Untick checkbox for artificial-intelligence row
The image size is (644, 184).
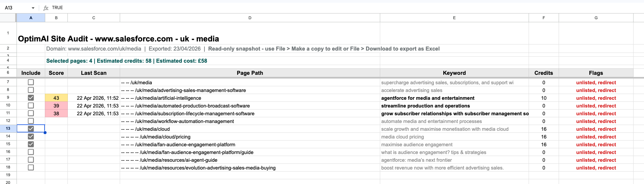point(31,98)
